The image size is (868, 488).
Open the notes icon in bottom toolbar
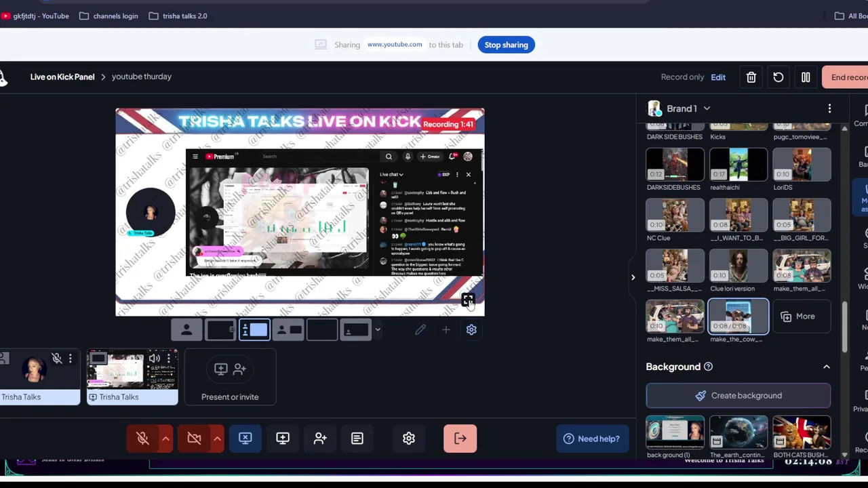(357, 439)
